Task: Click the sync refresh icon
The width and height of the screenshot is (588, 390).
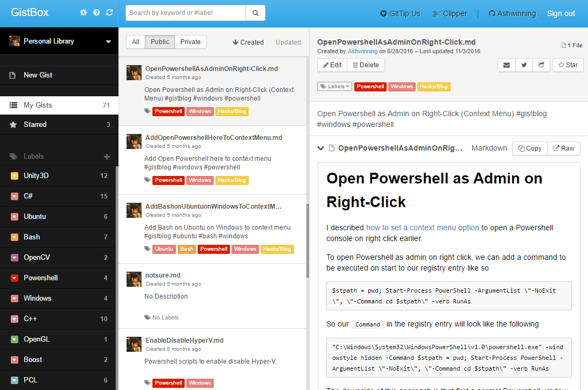Action: 110,12
